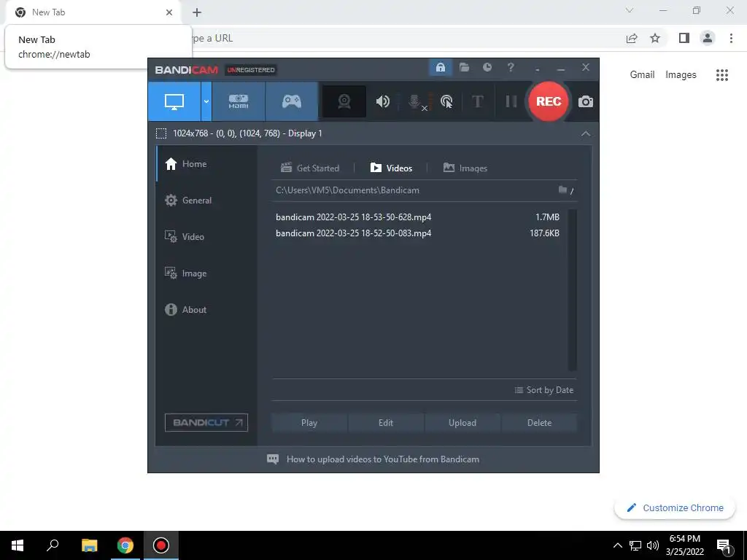Open Image settings in sidebar

tap(206, 273)
